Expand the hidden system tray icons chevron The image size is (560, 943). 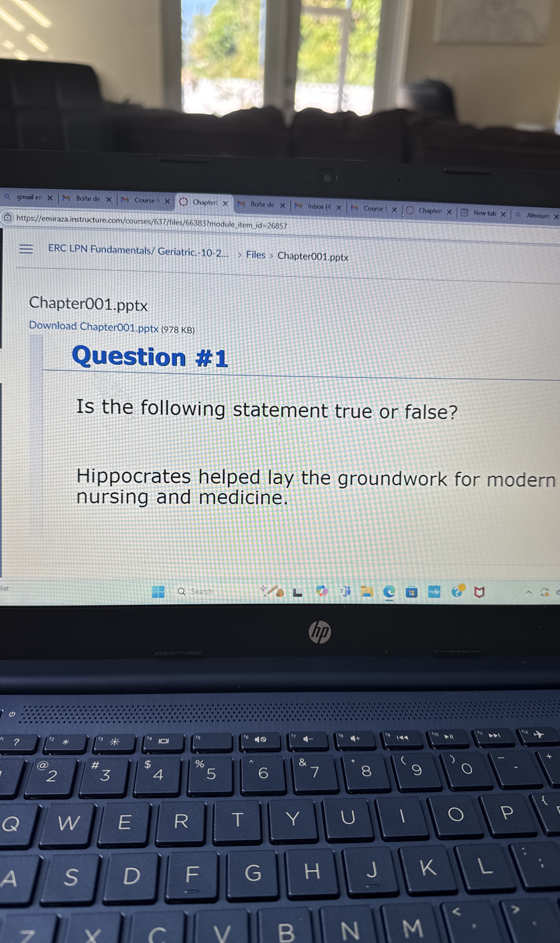click(529, 592)
